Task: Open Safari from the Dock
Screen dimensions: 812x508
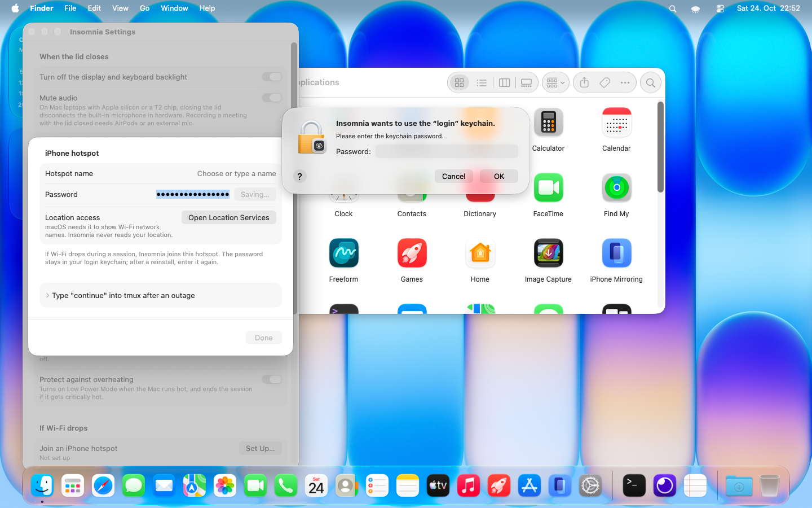Action: tap(103, 485)
